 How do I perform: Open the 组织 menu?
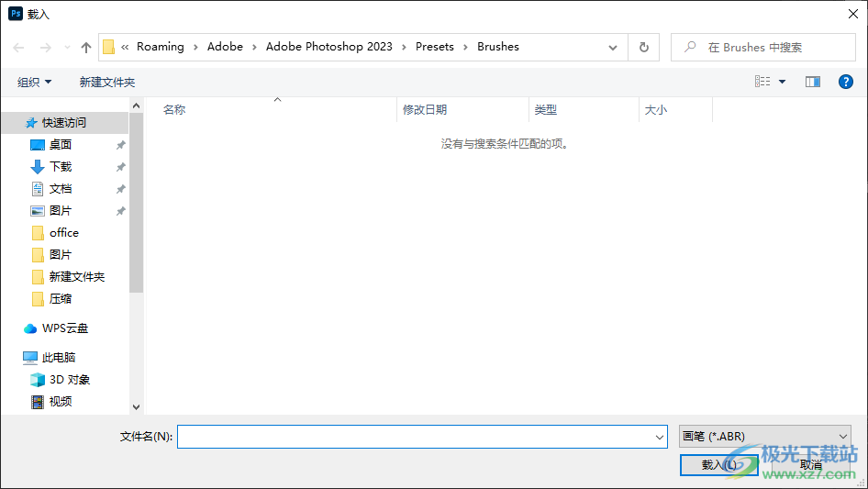[34, 82]
